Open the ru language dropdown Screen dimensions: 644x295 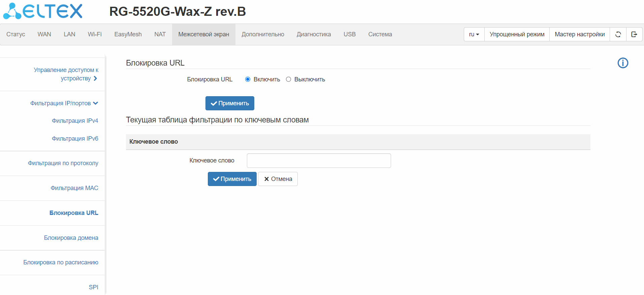click(474, 34)
